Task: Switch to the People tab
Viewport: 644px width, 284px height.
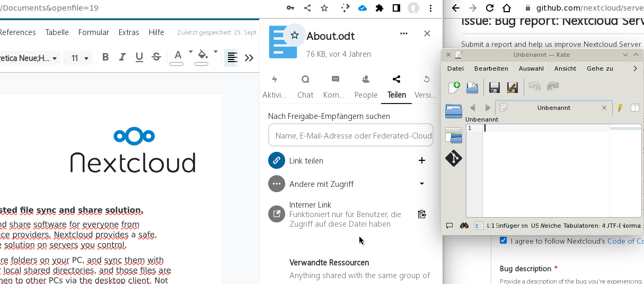Action: click(x=366, y=87)
